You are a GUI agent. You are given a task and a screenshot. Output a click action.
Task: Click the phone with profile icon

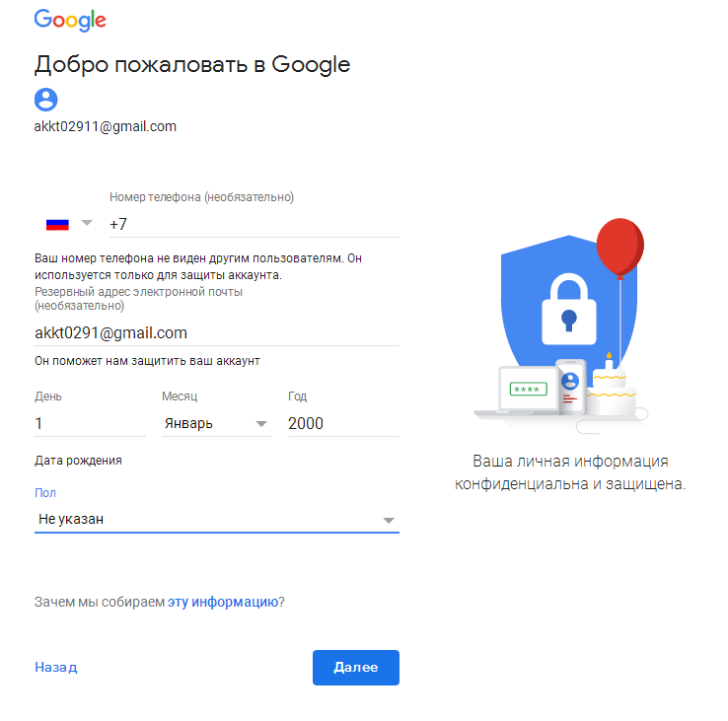(570, 388)
